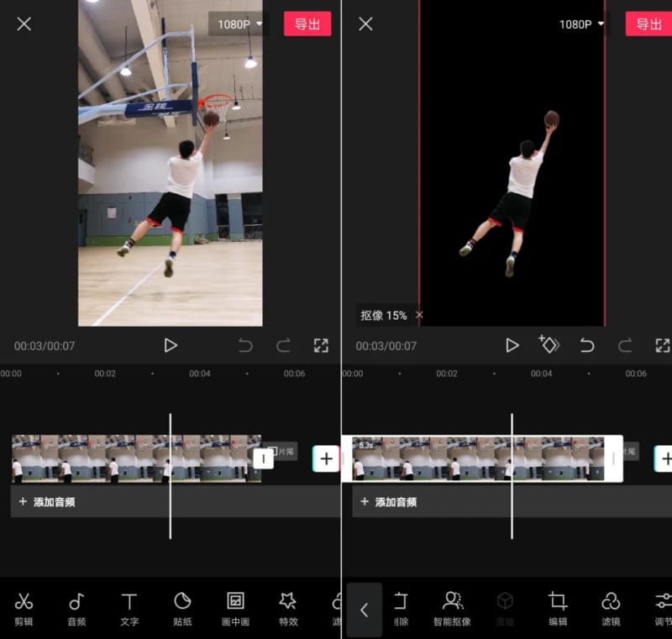Select the 画中画 picture-in-picture tool
Viewport: 672px width, 639px height.
235,609
